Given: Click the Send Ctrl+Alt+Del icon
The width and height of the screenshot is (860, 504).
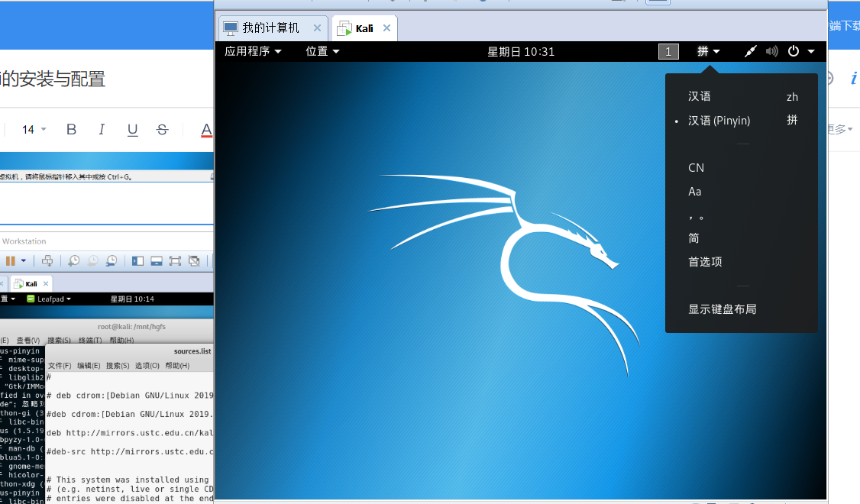Looking at the screenshot, I should tap(47, 261).
